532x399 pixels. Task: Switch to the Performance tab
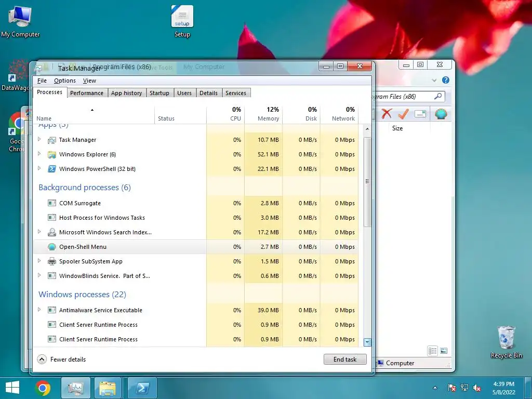click(x=87, y=93)
